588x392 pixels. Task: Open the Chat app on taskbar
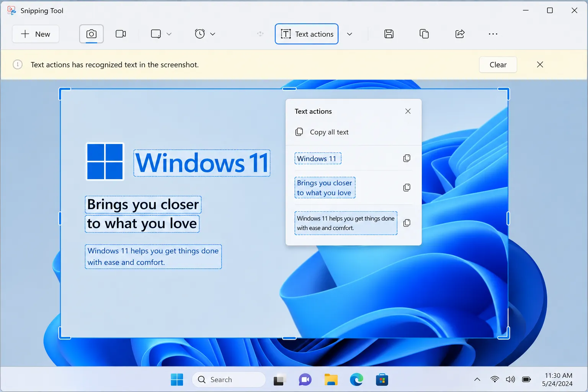point(305,380)
